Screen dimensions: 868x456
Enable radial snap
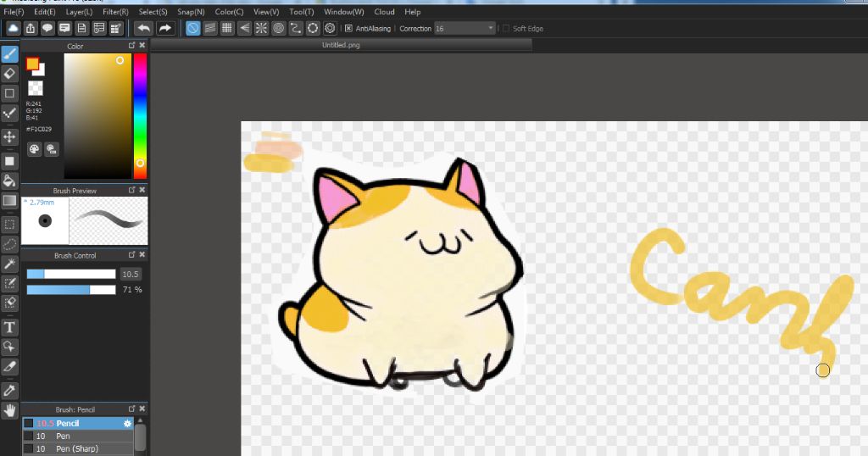click(261, 28)
